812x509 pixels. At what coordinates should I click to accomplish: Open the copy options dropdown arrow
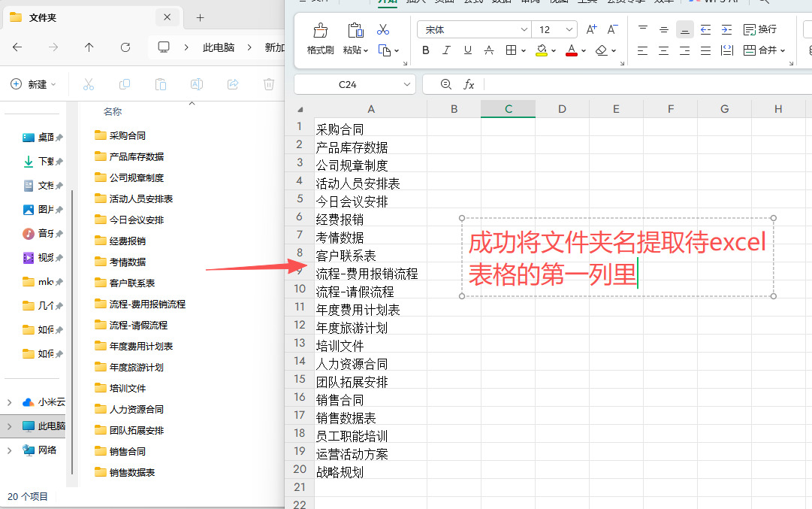[x=397, y=51]
